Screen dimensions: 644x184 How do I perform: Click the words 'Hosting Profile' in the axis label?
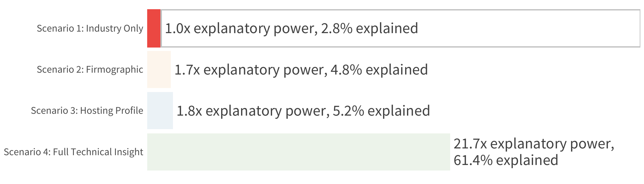[x=112, y=111]
